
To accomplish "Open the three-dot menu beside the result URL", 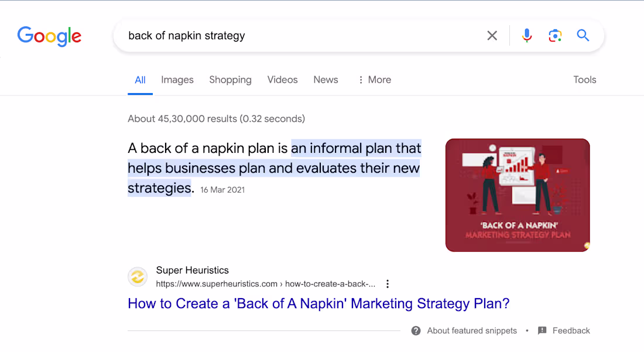I will 388,283.
